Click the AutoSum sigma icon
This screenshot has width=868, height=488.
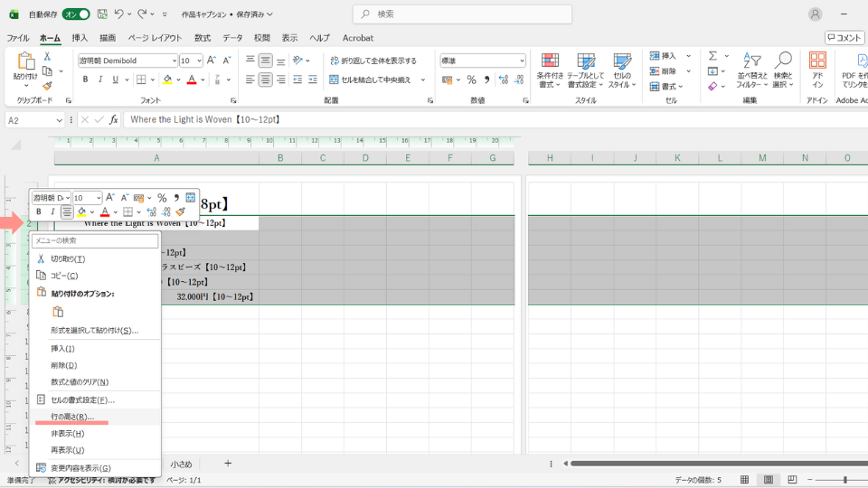coord(712,56)
